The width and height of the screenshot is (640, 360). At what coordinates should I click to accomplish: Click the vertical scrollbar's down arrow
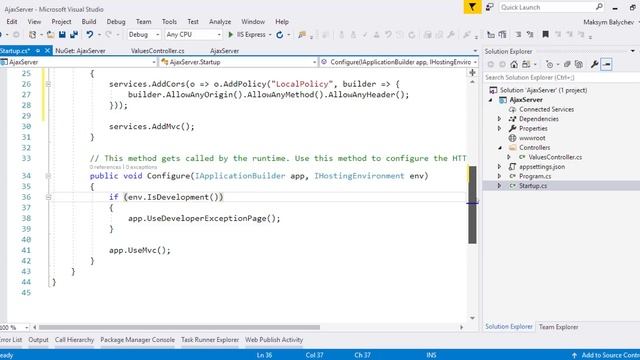[x=472, y=318]
